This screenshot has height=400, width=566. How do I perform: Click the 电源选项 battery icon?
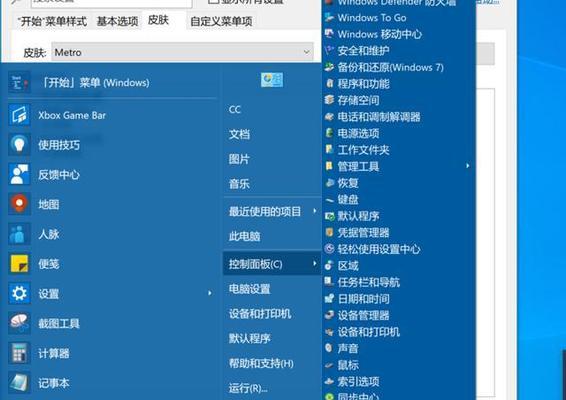tap(329, 133)
